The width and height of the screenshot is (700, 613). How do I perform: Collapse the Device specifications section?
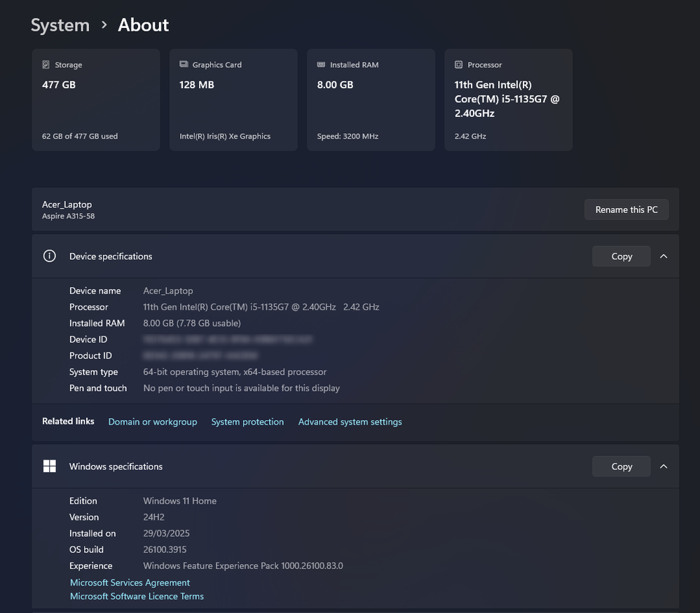664,256
